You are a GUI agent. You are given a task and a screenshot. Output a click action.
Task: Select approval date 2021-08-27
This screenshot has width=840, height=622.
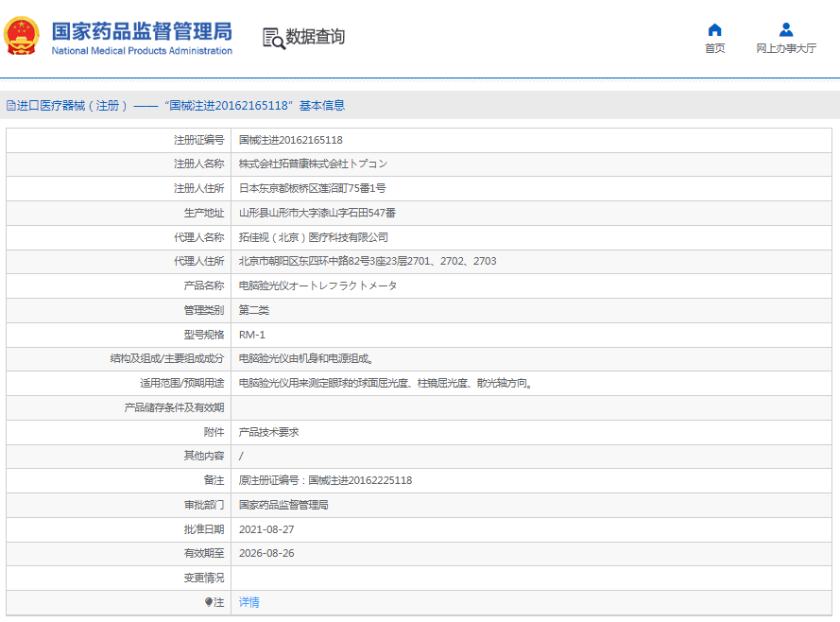pos(266,529)
